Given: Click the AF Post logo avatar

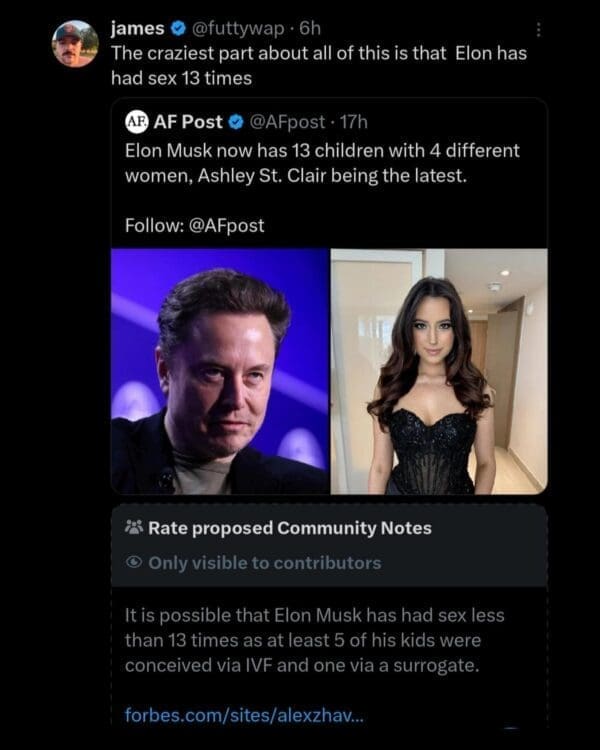Looking at the screenshot, I should [137, 122].
